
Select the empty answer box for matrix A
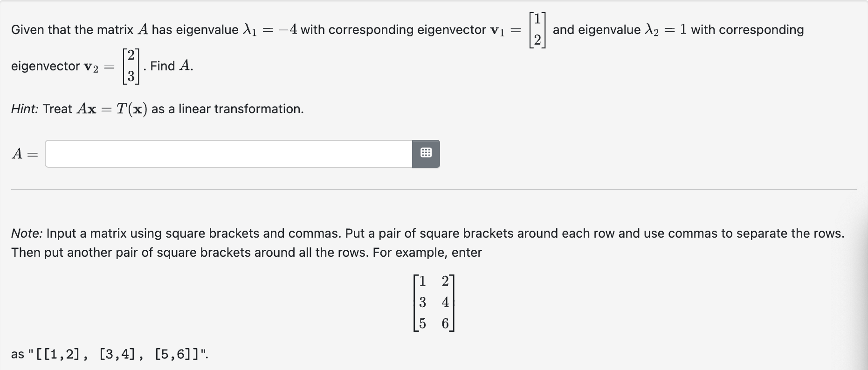(x=228, y=153)
